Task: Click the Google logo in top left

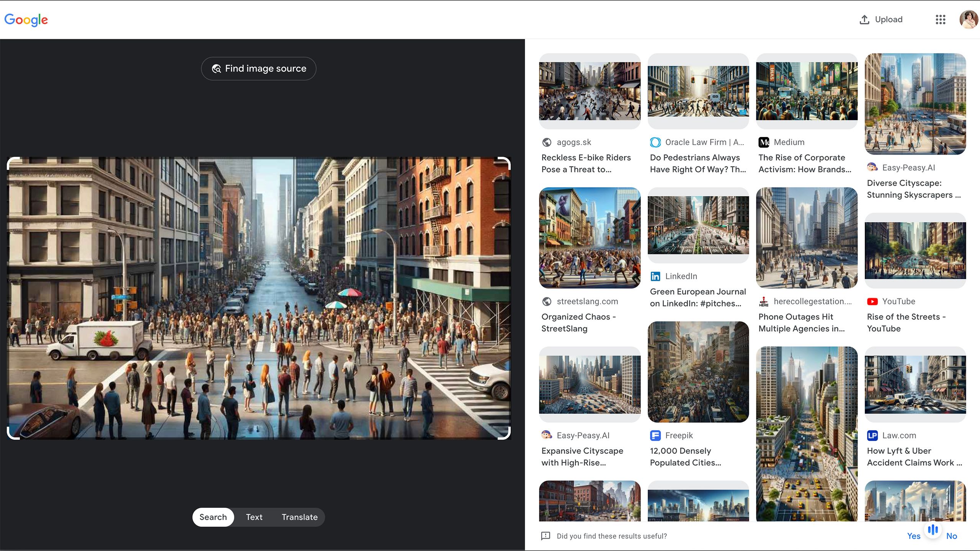Action: click(x=26, y=20)
